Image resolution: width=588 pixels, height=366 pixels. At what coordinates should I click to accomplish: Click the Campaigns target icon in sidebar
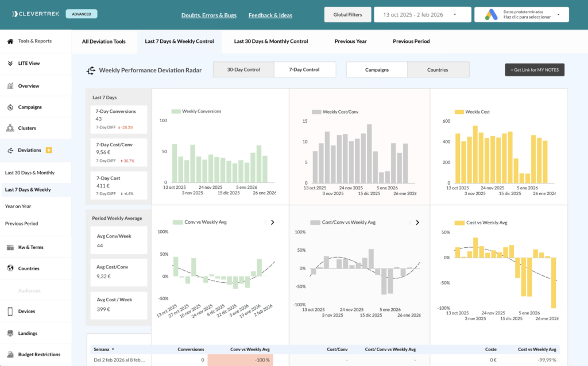[x=10, y=107]
